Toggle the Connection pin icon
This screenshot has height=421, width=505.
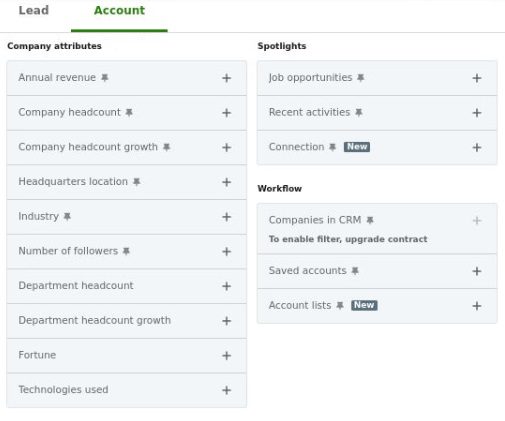pos(332,147)
